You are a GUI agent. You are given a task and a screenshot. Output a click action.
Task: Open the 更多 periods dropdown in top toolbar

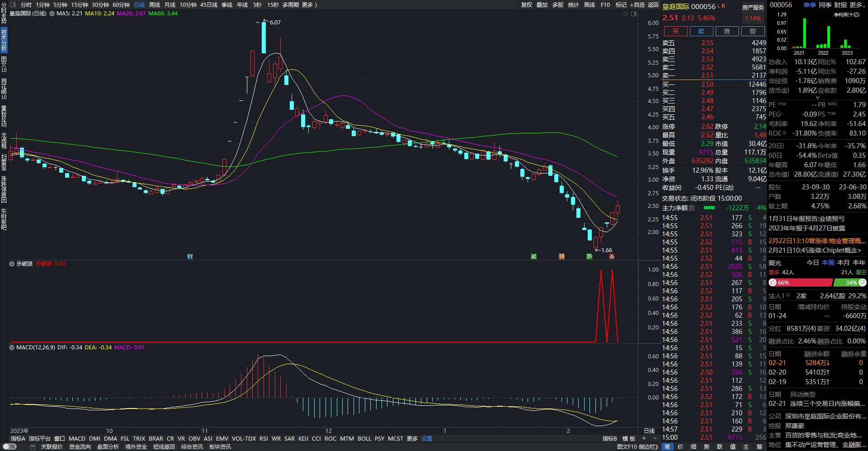click(x=309, y=5)
